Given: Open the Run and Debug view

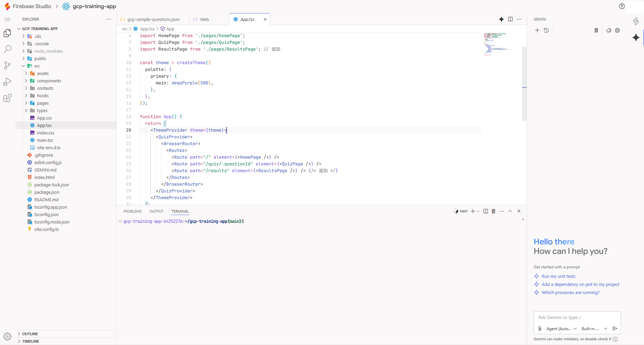Looking at the screenshot, I should click(7, 82).
